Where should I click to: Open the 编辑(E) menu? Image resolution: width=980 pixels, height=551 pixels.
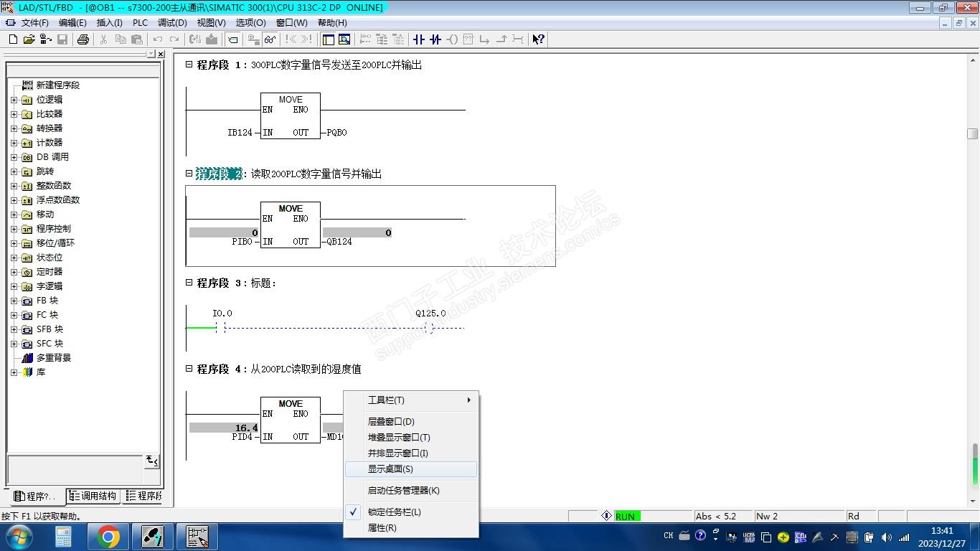(x=72, y=23)
